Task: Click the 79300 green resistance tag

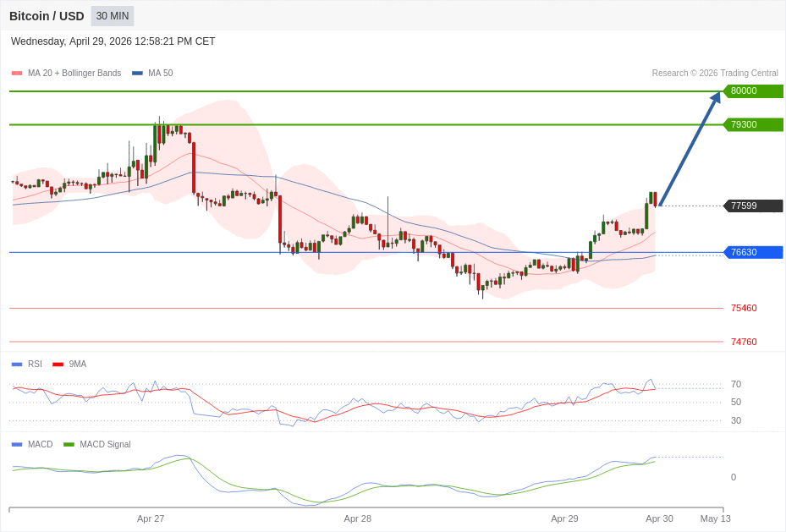Action: click(x=753, y=125)
